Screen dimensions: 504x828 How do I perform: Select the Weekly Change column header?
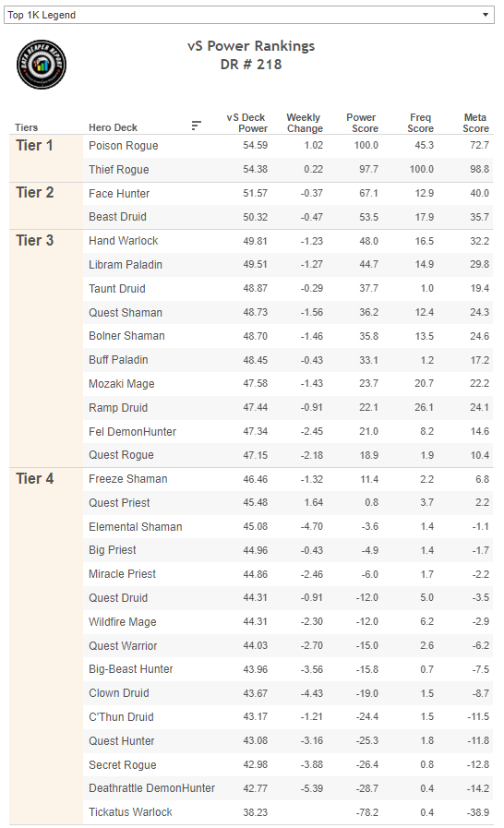(305, 123)
